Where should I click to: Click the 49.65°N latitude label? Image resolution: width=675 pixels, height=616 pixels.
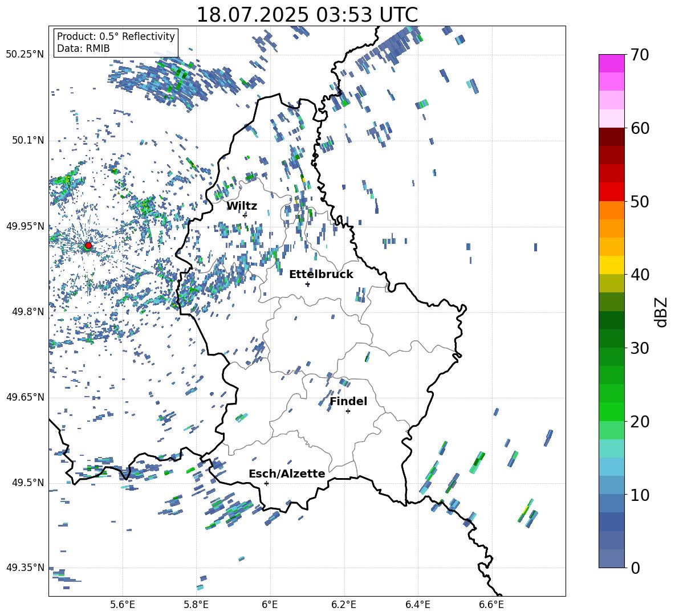[25, 397]
